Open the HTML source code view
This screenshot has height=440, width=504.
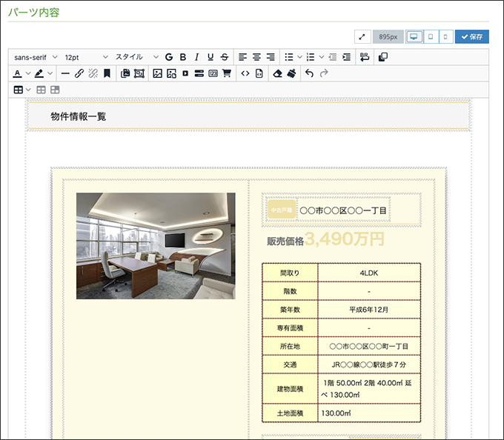(245, 73)
